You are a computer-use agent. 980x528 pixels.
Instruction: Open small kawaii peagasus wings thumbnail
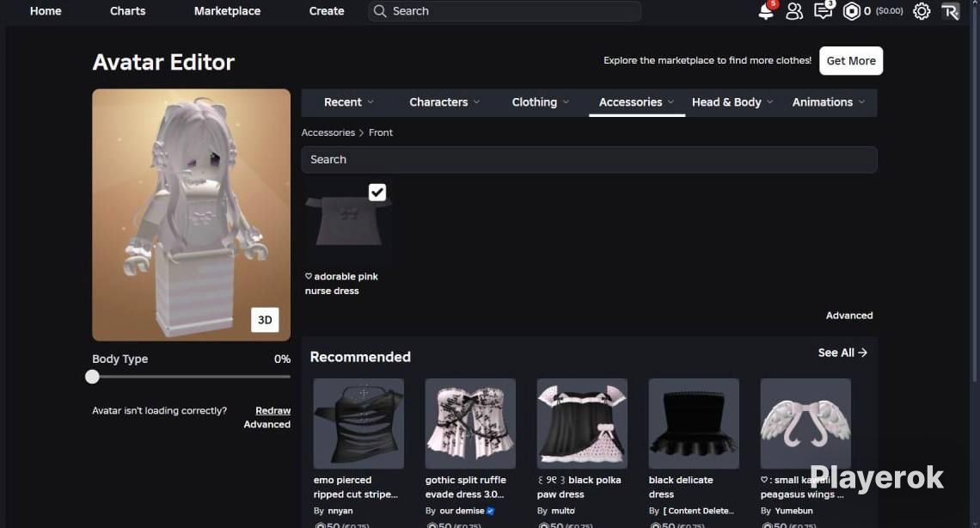click(805, 423)
